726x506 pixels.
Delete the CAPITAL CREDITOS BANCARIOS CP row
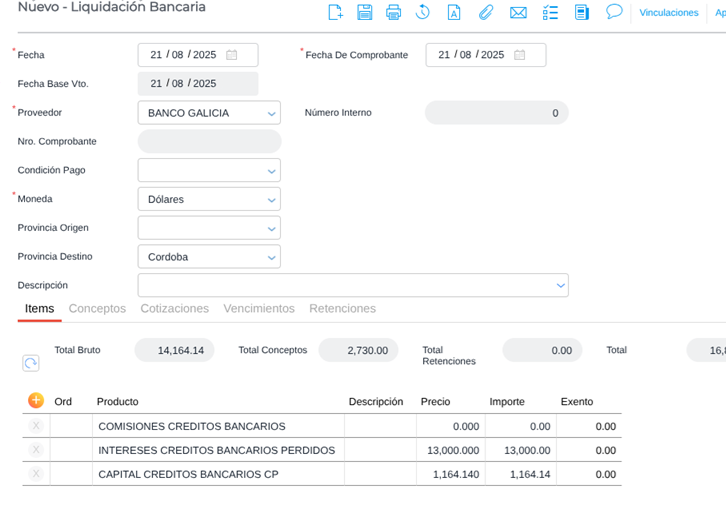coord(36,474)
